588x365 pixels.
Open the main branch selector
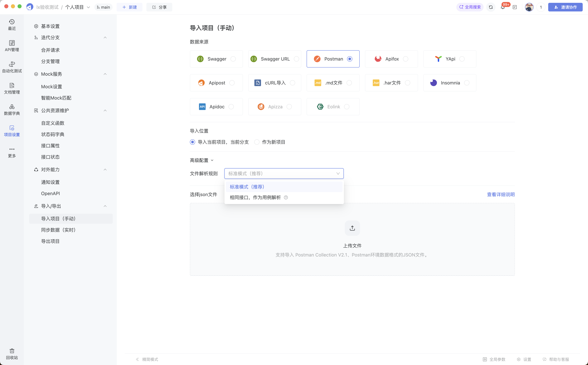[103, 7]
